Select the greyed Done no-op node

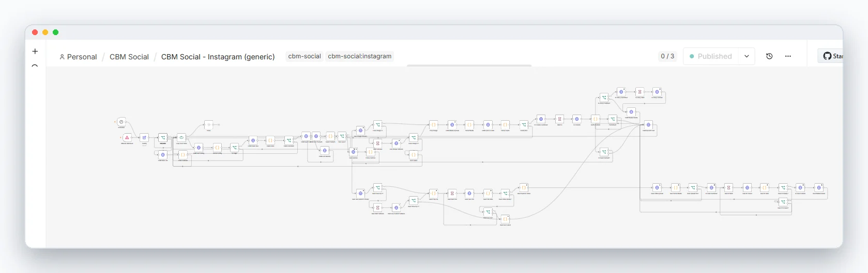(x=209, y=124)
